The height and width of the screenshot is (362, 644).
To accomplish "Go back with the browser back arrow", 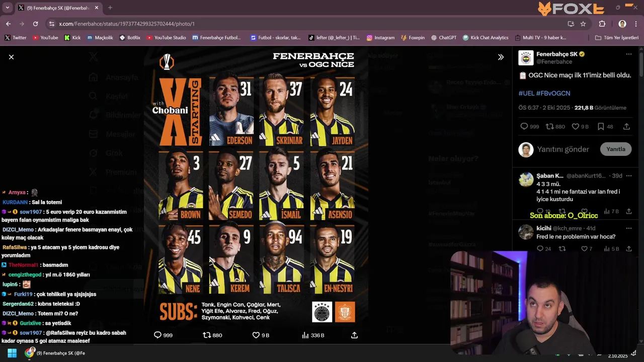I will tap(8, 24).
